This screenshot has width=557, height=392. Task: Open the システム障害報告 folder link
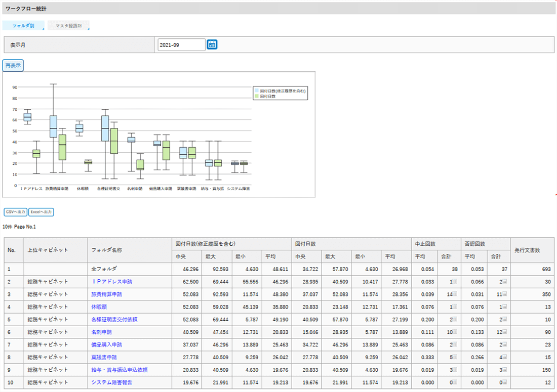coord(111,382)
